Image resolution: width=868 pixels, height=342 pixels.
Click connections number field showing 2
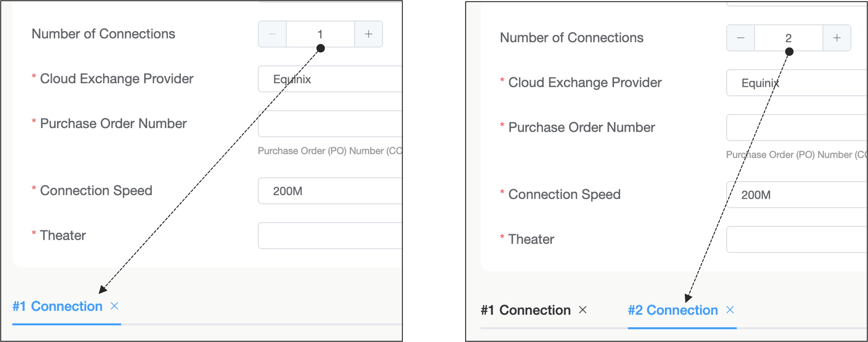(788, 38)
